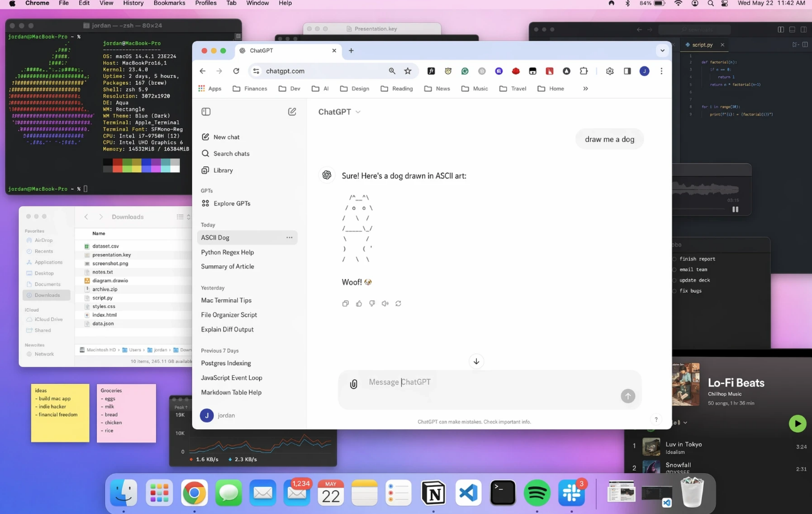The width and height of the screenshot is (812, 514).
Task: Show more bookmarks with the overflow chevron
Action: [x=586, y=89]
